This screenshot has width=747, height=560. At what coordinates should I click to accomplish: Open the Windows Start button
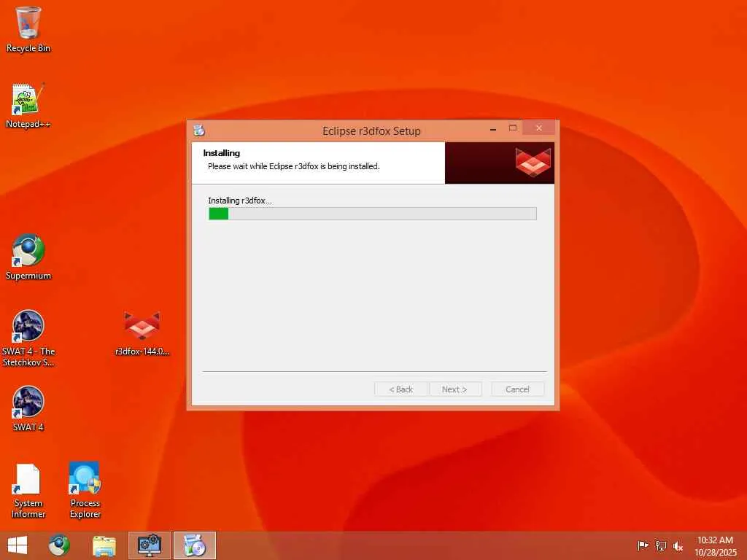pos(18,545)
